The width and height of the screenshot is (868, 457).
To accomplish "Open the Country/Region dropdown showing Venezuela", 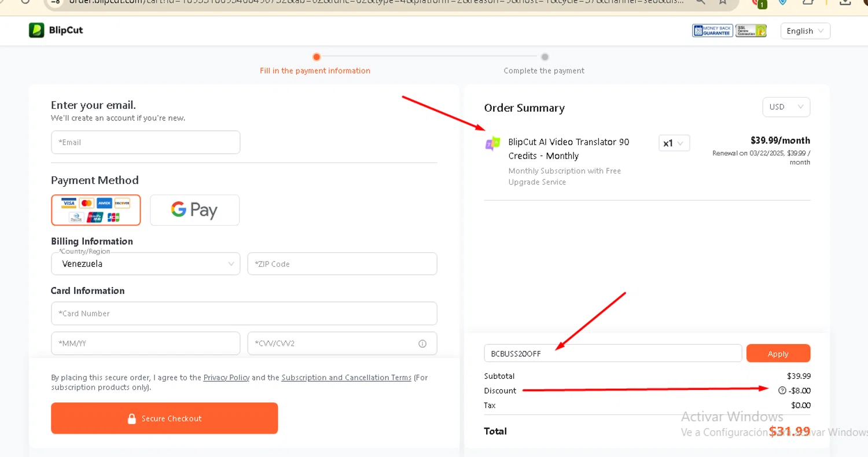I will tap(145, 264).
